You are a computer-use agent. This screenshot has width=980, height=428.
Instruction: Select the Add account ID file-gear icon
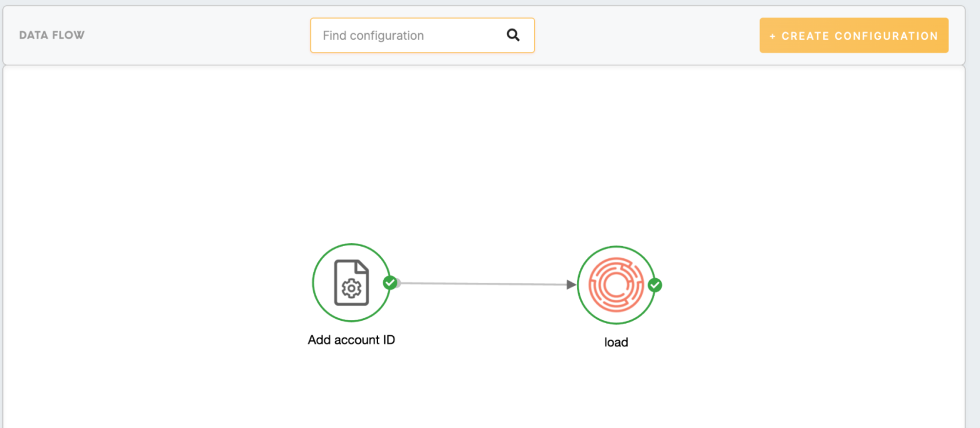coord(351,282)
